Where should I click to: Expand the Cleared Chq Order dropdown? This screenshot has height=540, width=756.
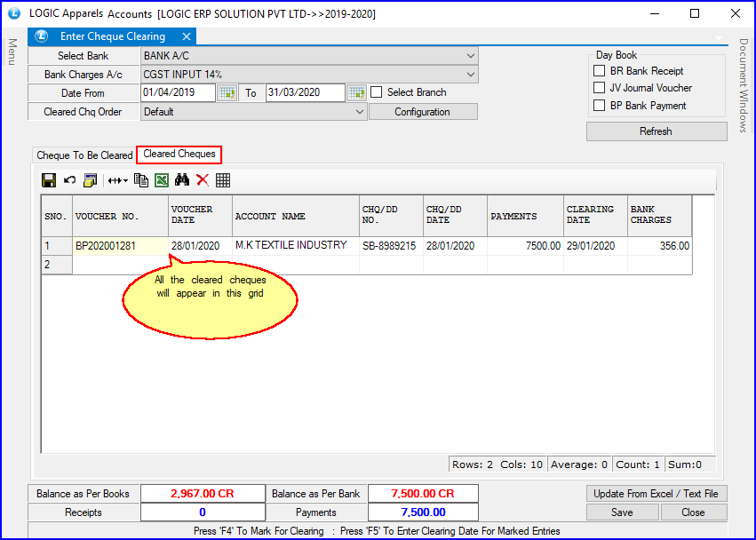coord(360,112)
